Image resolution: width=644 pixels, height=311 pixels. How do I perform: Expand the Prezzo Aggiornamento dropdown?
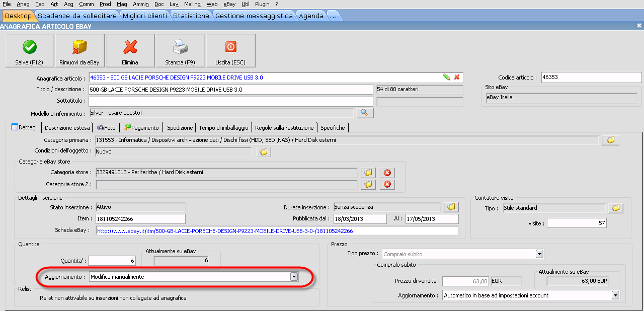(615, 295)
